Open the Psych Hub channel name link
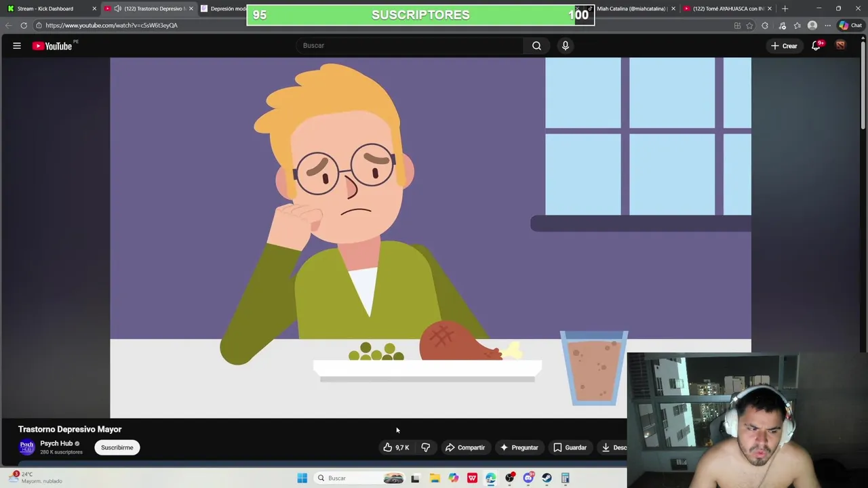This screenshot has width=868, height=488. pyautogui.click(x=56, y=443)
